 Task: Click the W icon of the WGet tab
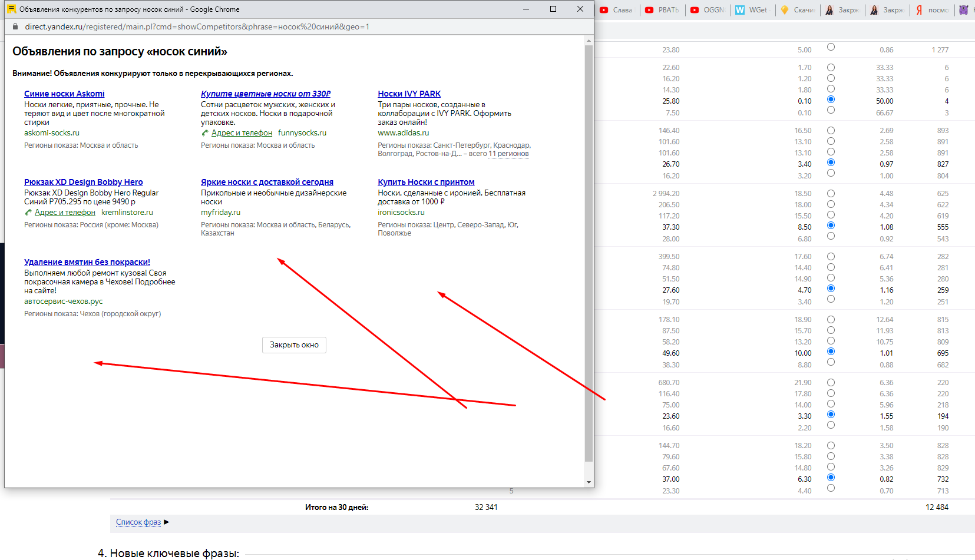point(740,10)
